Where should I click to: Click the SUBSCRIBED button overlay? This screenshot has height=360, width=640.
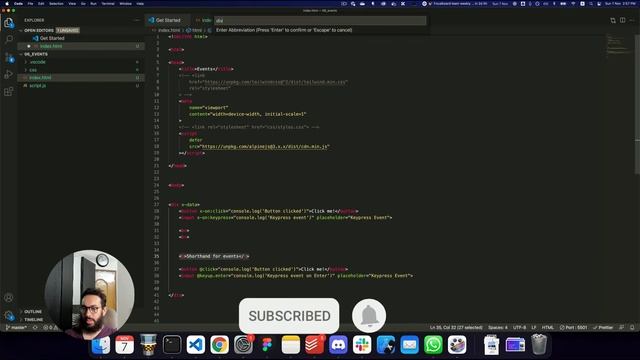289,316
